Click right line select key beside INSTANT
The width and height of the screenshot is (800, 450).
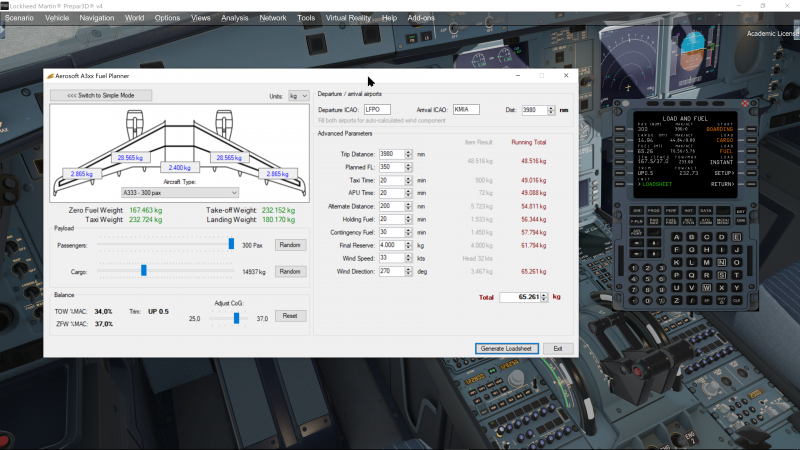point(752,162)
